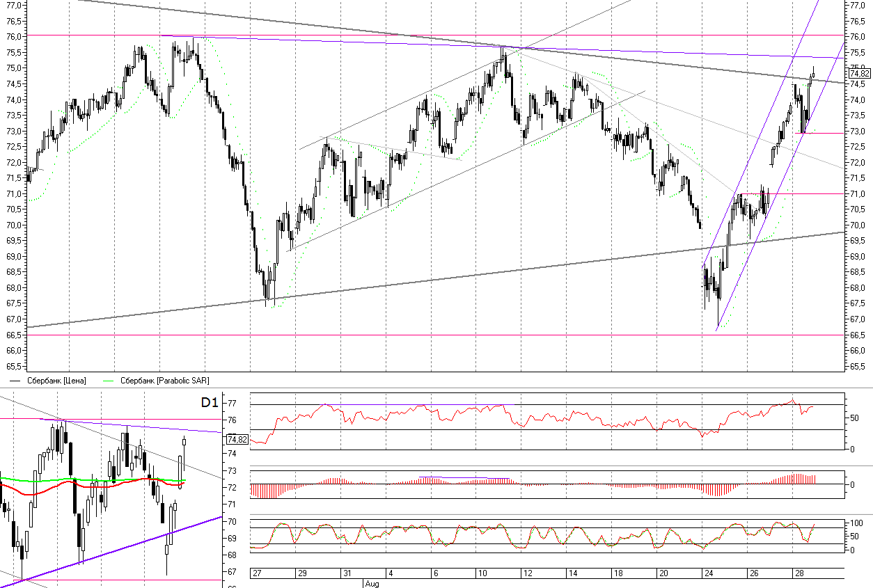Select date 10 on the time axis
The height and width of the screenshot is (588, 873).
pos(481,573)
